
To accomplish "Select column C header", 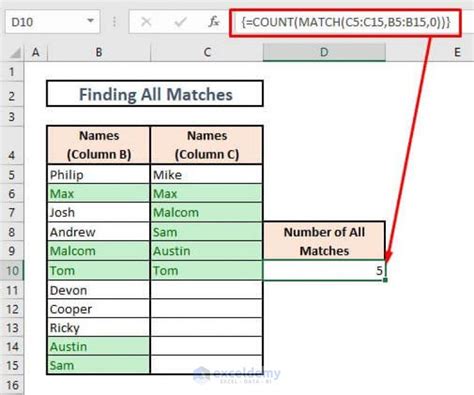I will click(x=207, y=52).
